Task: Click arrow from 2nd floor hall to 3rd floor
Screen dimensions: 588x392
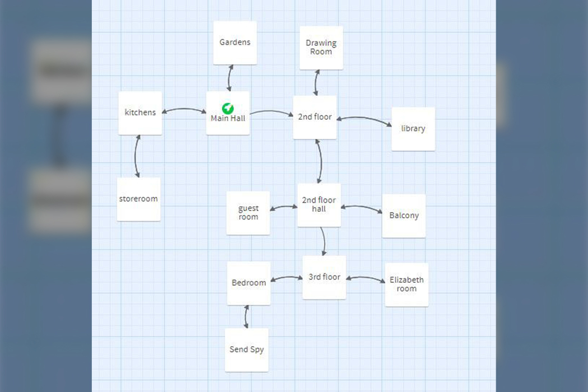Action: click(x=324, y=241)
